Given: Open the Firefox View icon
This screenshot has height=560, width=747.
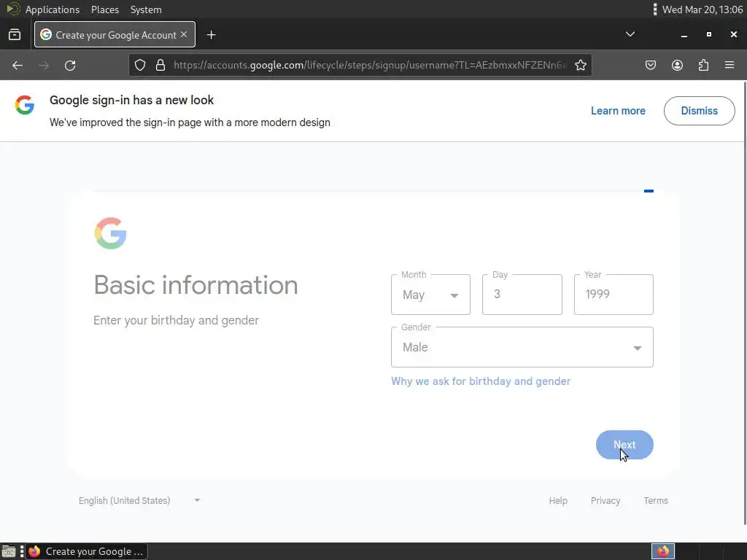Looking at the screenshot, I should point(15,35).
